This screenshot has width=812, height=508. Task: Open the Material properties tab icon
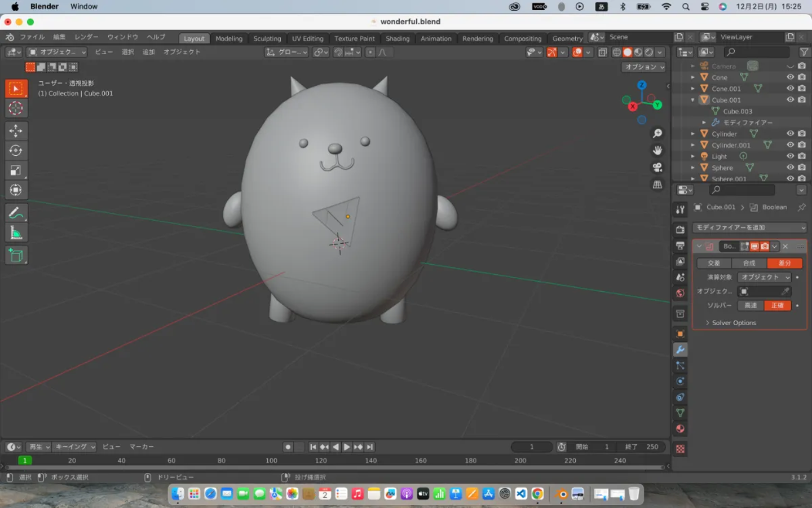pos(680,429)
